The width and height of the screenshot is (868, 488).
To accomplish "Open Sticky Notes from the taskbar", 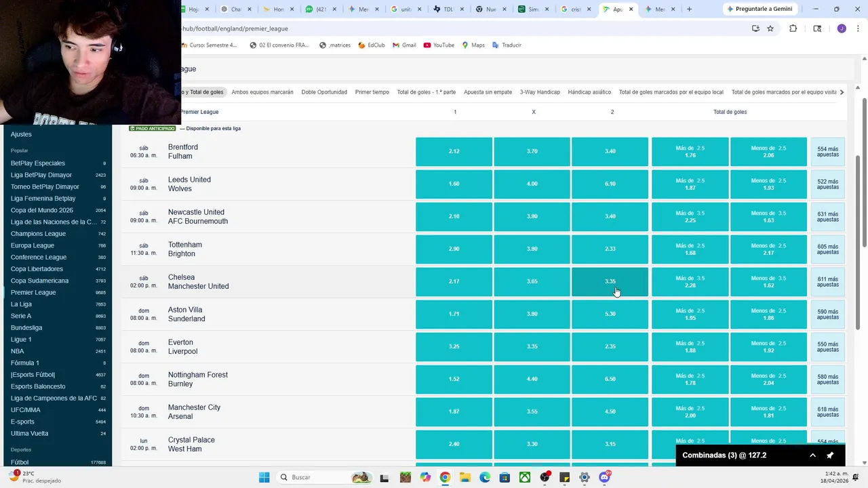I will point(564,477).
